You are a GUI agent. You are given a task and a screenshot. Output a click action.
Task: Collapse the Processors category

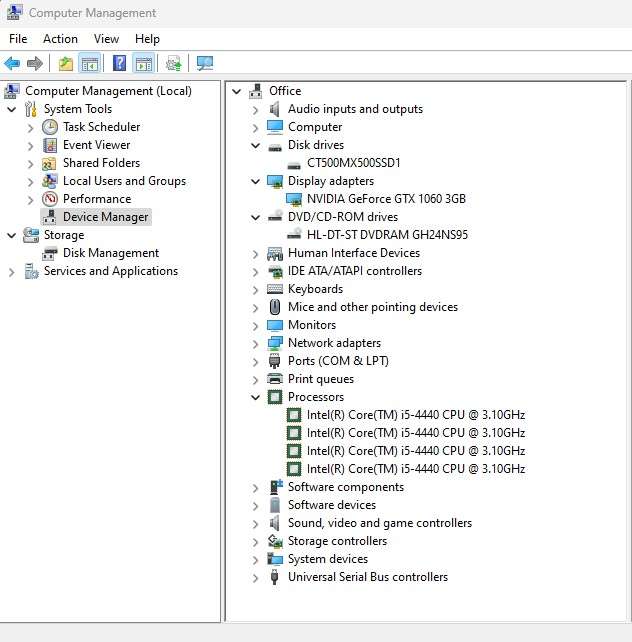(x=255, y=397)
